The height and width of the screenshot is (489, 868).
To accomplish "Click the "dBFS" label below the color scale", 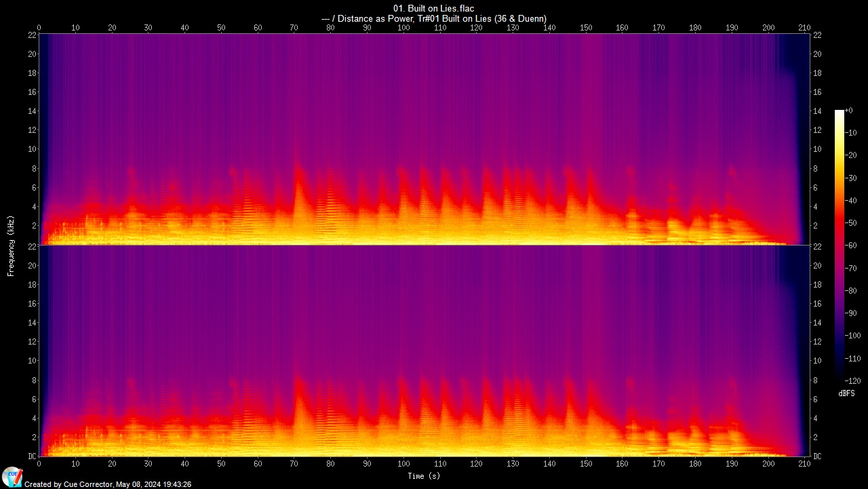I will 846,393.
